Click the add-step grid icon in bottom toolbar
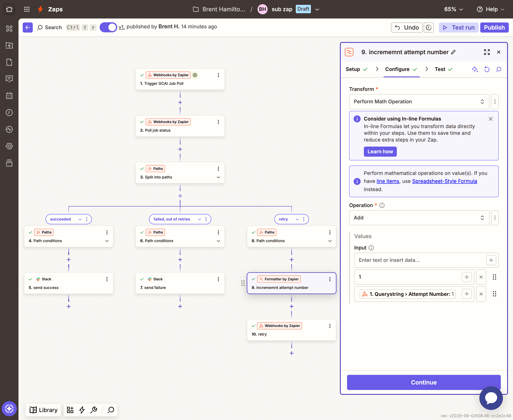 [70, 410]
